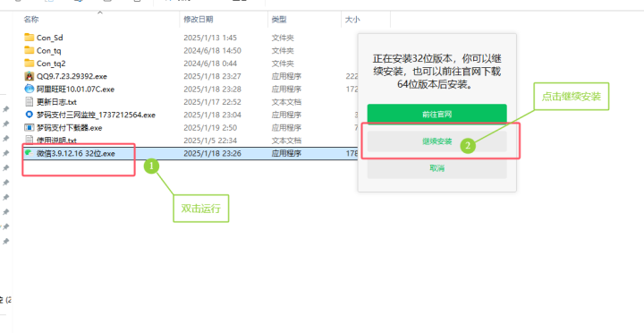Select the file 梦码支付下载器.exe
644x333 pixels.
tap(70, 128)
